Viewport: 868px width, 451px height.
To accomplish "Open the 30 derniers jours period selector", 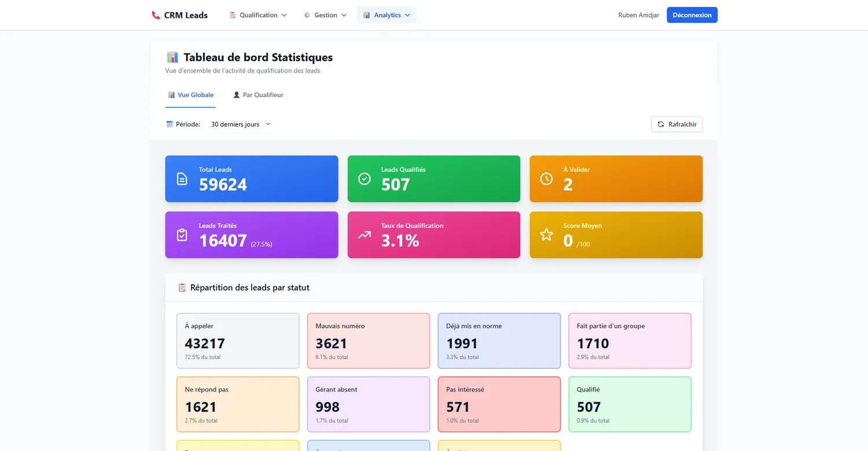I will click(x=240, y=124).
